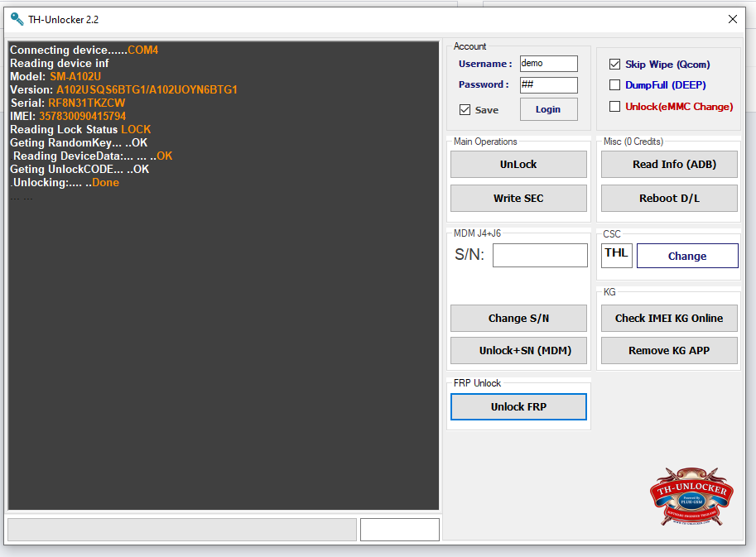756x557 pixels.
Task: Click the Reboot D/L button
Action: click(x=669, y=198)
